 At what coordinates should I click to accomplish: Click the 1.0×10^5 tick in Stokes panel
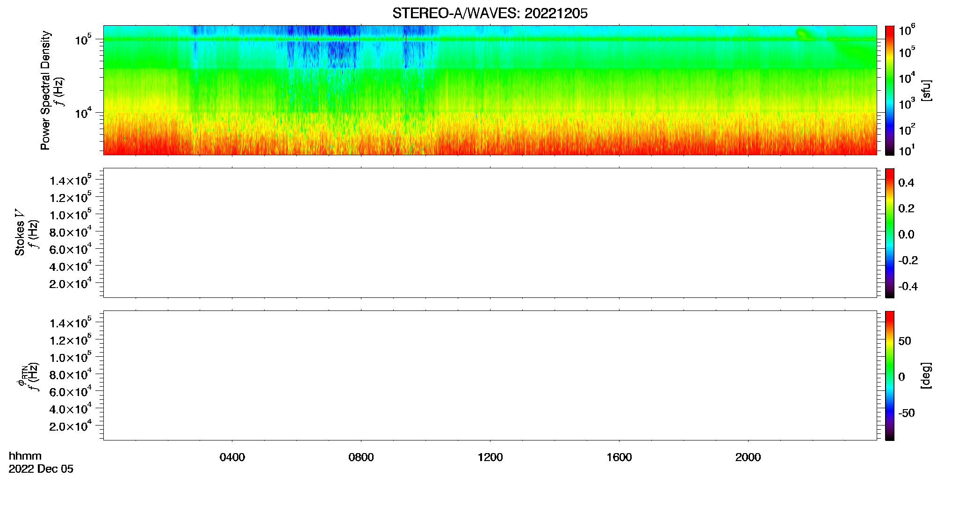coord(71,215)
